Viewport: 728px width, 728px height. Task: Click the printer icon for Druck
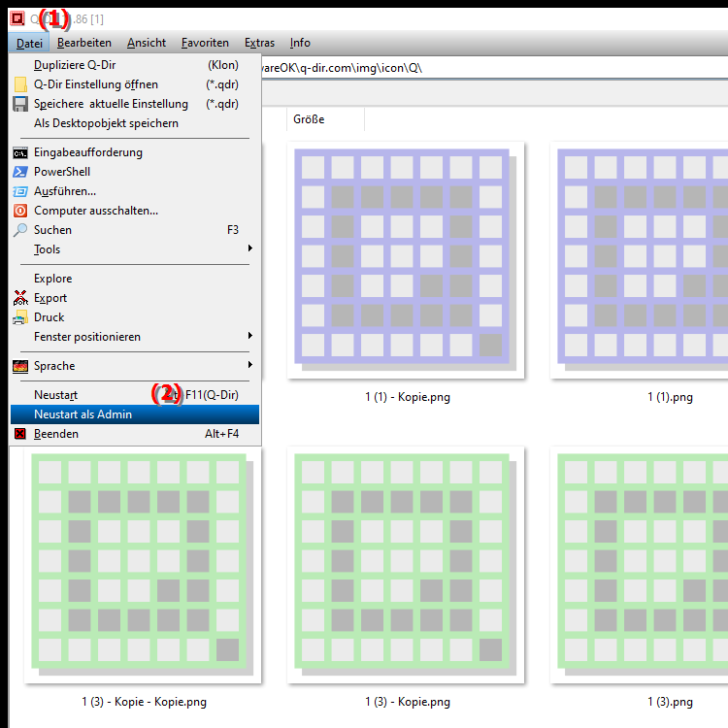click(x=20, y=317)
